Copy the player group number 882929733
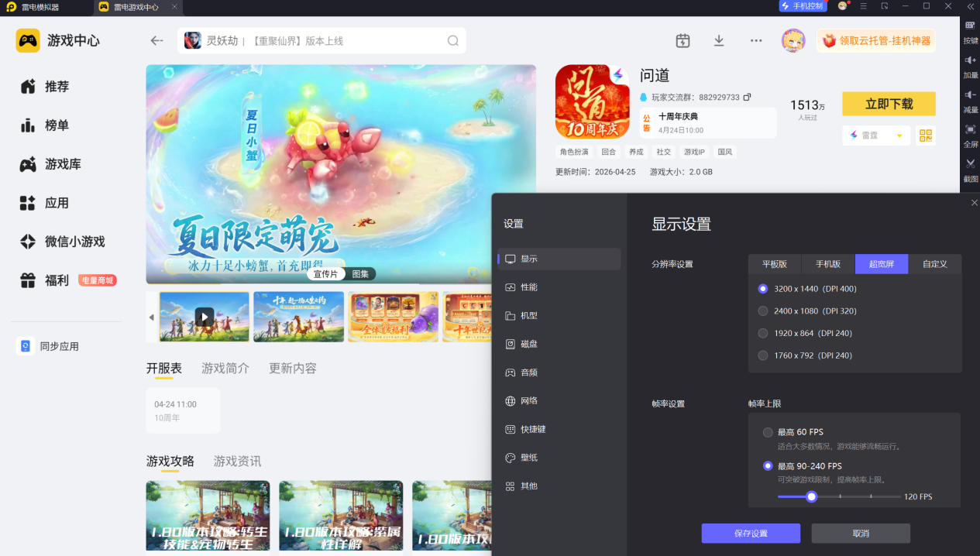The image size is (980, 556). click(747, 98)
